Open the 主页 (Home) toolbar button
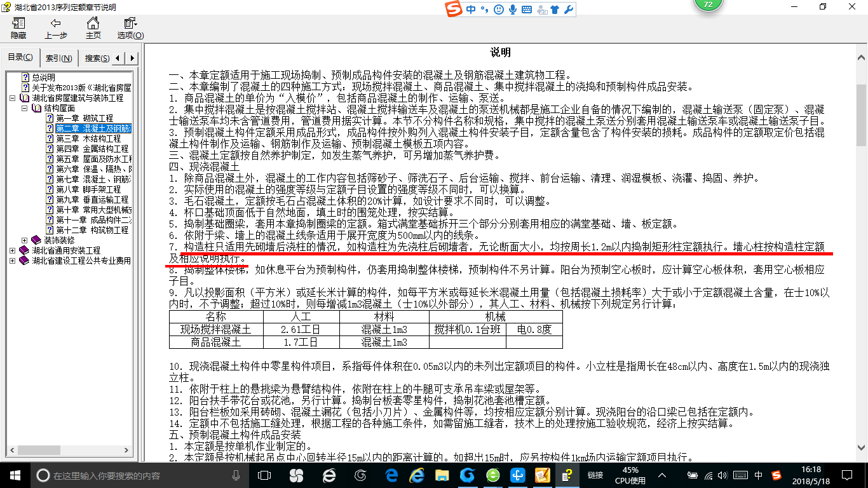 (x=93, y=28)
